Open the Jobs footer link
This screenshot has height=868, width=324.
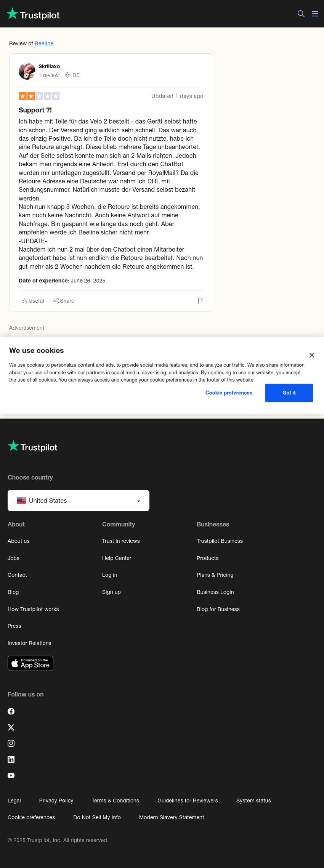click(x=13, y=558)
